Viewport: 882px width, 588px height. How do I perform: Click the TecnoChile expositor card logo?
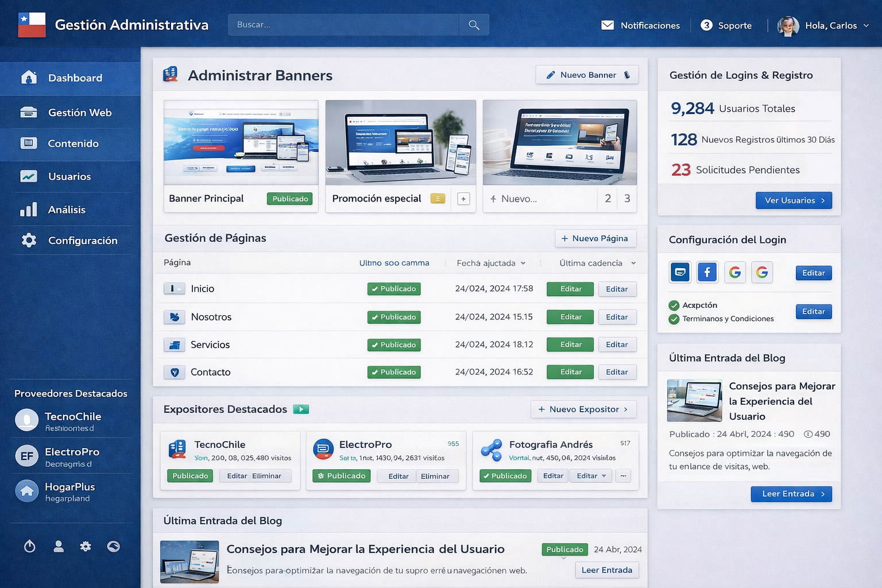tap(177, 449)
